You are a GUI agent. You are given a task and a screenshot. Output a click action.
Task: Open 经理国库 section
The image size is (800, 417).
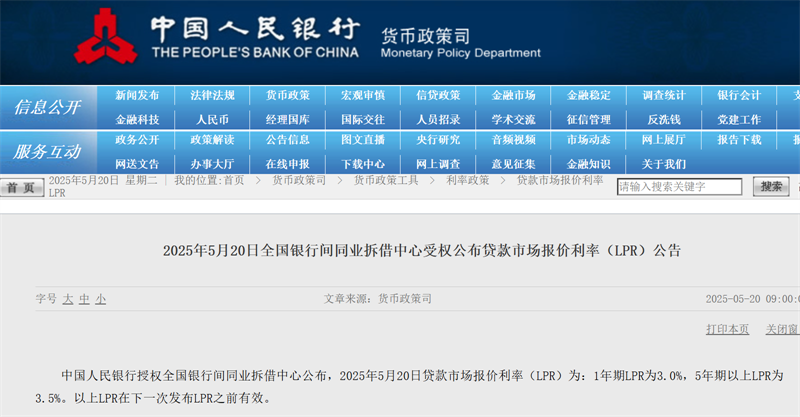click(288, 120)
